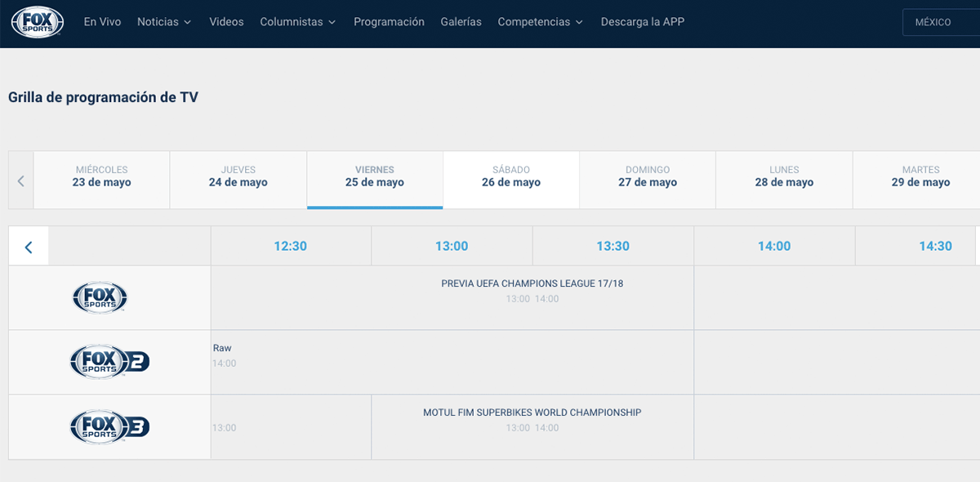The height and width of the screenshot is (482, 980).
Task: Switch to Jueves 24 de mayo tab
Action: click(x=238, y=176)
